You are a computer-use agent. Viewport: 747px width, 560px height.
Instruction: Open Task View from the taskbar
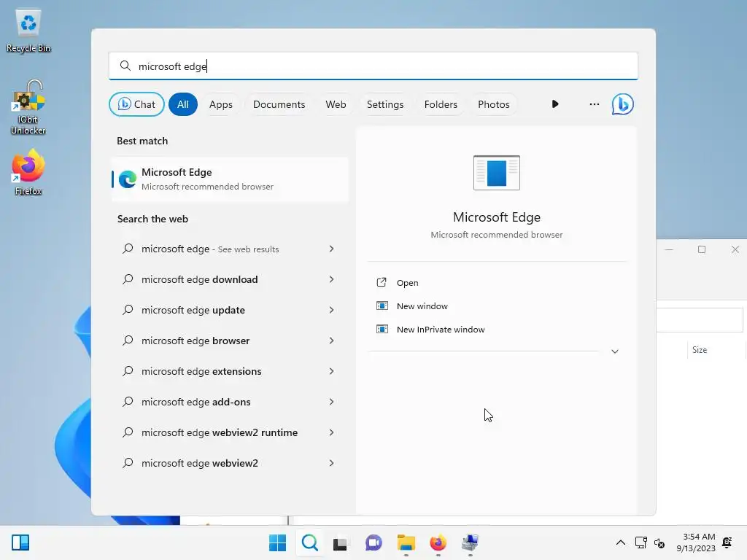tap(340, 543)
